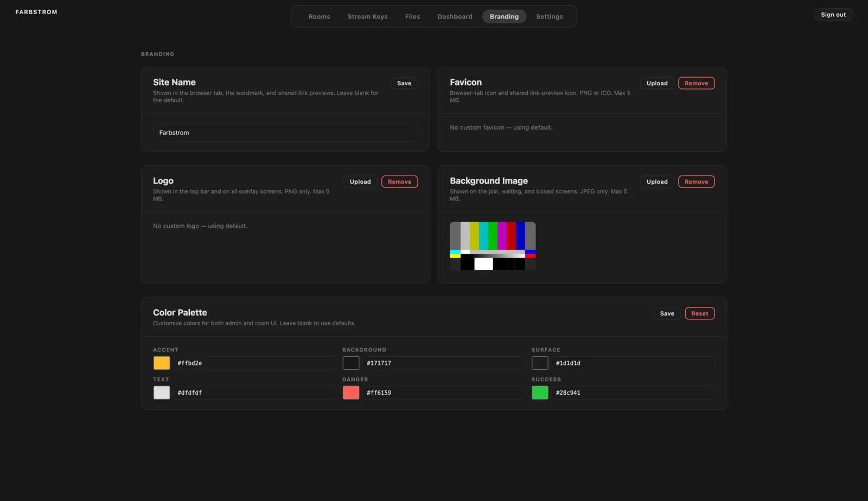Switch to Stream Keys tab
The width and height of the screenshot is (868, 501).
point(367,16)
